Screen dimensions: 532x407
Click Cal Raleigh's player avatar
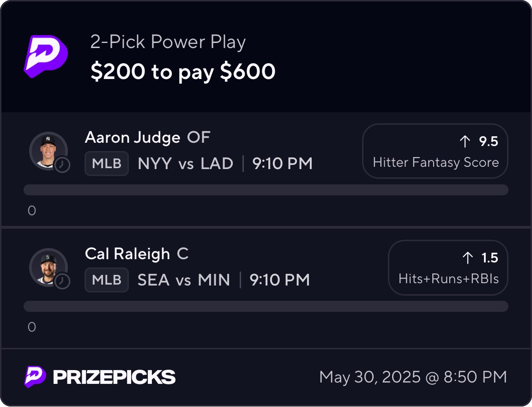click(x=48, y=267)
